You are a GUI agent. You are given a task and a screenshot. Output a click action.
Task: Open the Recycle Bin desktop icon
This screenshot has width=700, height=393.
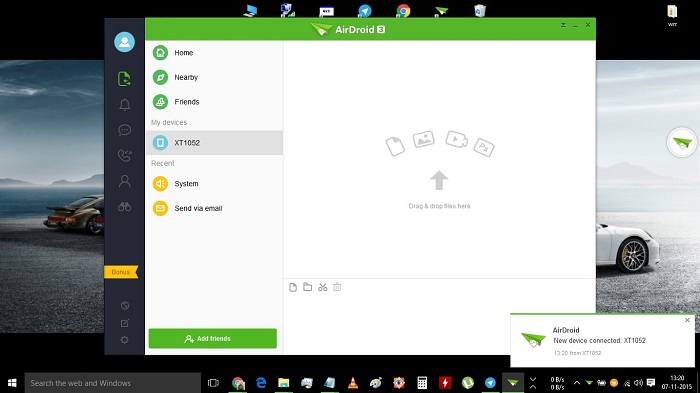click(480, 10)
